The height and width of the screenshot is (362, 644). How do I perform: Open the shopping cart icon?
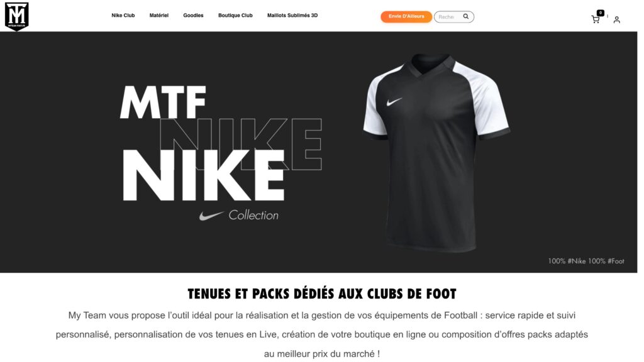[x=595, y=19]
